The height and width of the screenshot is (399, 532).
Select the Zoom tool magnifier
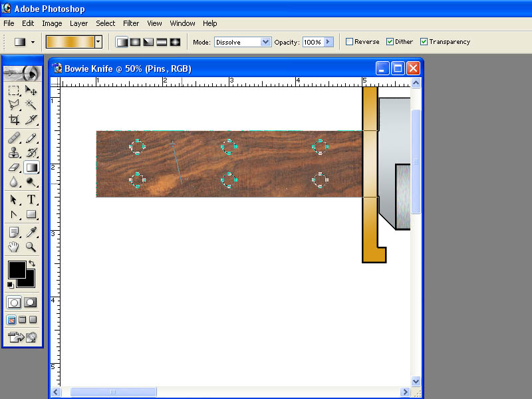[x=31, y=247]
